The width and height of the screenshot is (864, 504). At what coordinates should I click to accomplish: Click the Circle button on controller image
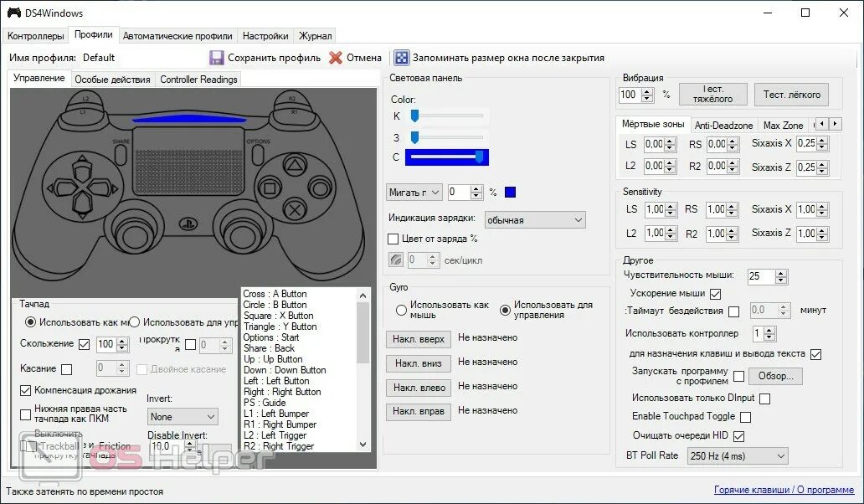[320, 188]
